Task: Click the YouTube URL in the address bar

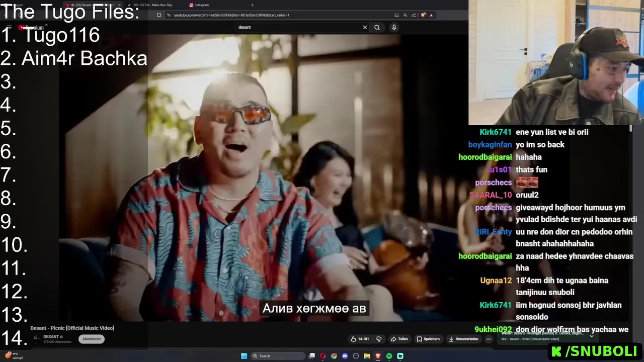Action: pyautogui.click(x=231, y=15)
